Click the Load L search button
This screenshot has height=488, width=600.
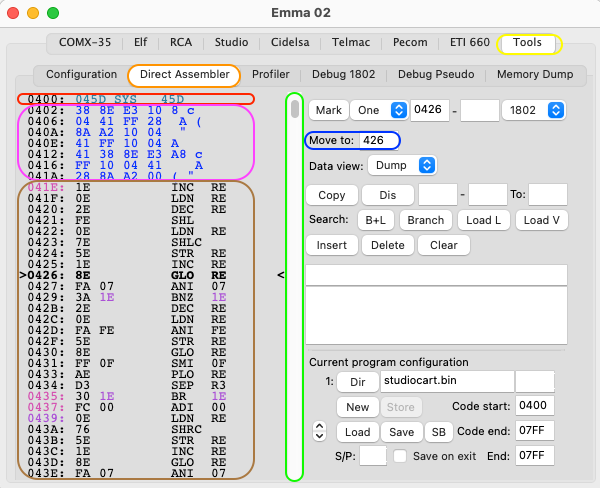pyautogui.click(x=484, y=220)
